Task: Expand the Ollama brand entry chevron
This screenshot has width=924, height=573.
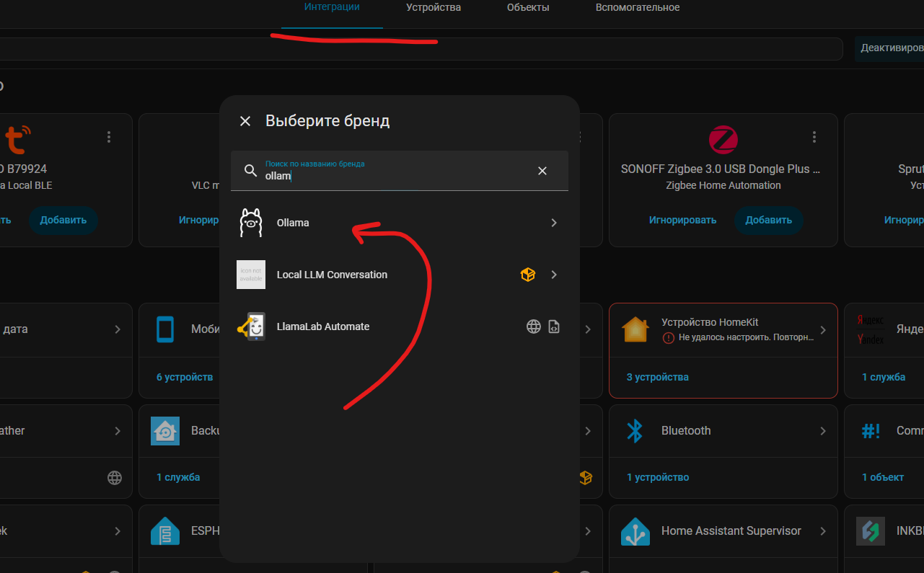Action: (x=554, y=223)
